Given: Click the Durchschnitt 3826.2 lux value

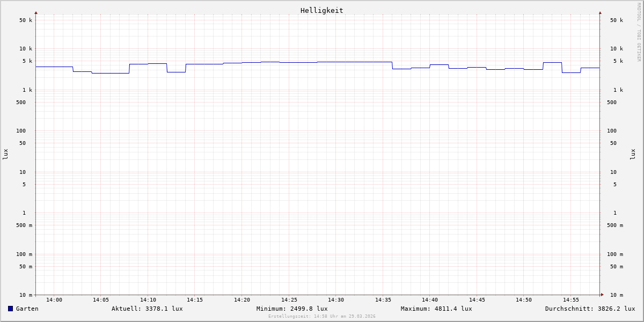Looking at the screenshot, I should coord(590,309).
